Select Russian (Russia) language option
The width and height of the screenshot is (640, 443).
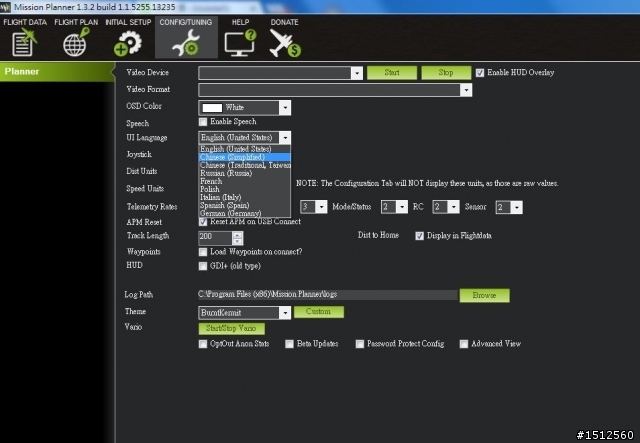(244, 173)
